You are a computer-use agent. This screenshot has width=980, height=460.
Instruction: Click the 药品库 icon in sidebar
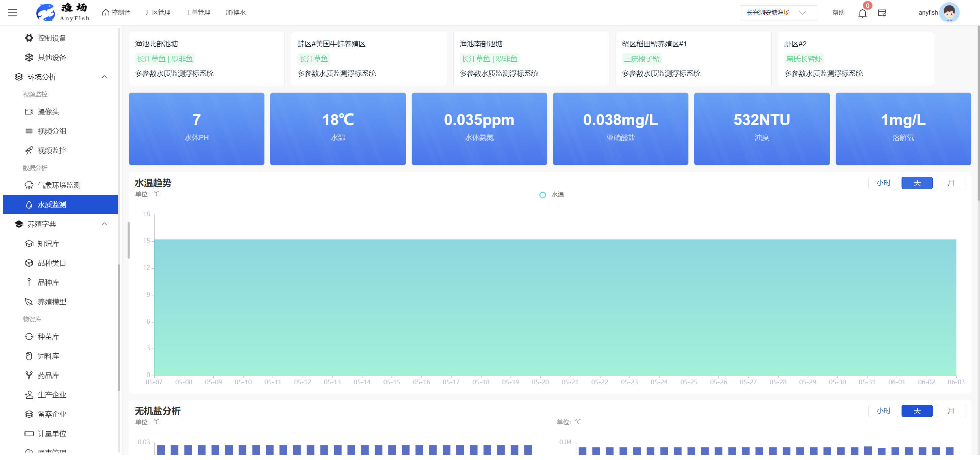tap(29, 375)
